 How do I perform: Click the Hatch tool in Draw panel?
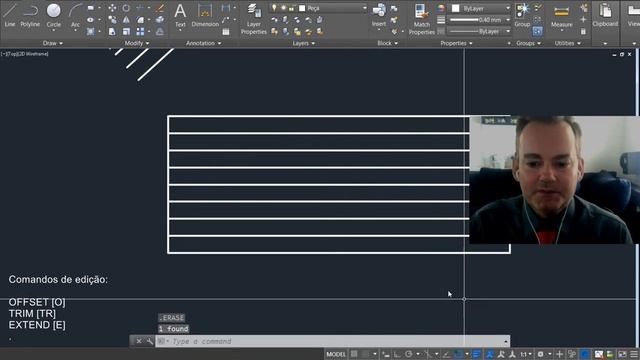[x=91, y=31]
